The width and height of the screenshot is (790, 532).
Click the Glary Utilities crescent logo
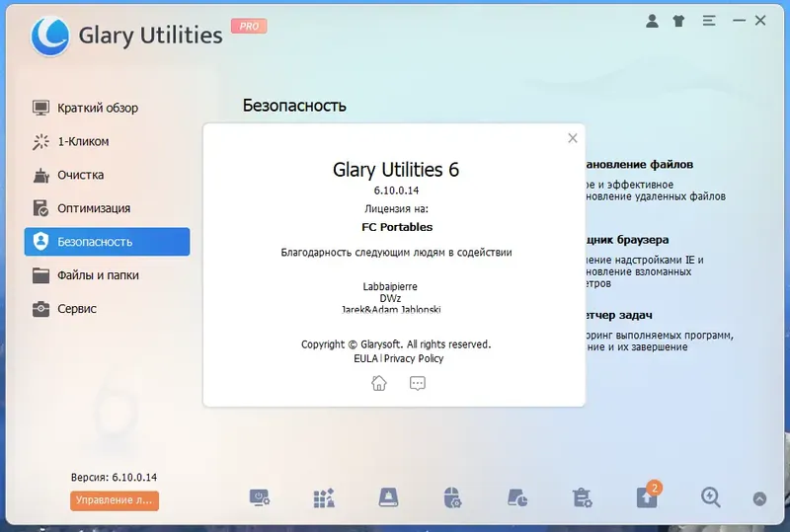pos(50,36)
